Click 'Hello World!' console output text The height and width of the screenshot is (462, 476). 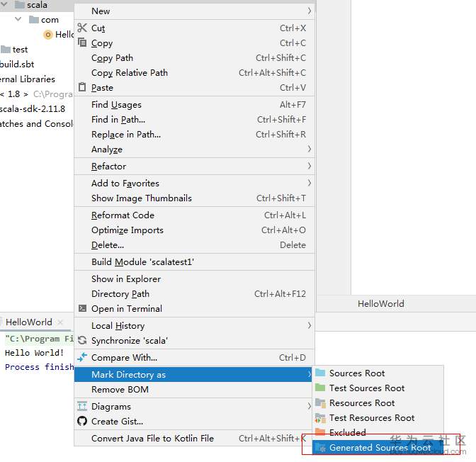pos(34,353)
